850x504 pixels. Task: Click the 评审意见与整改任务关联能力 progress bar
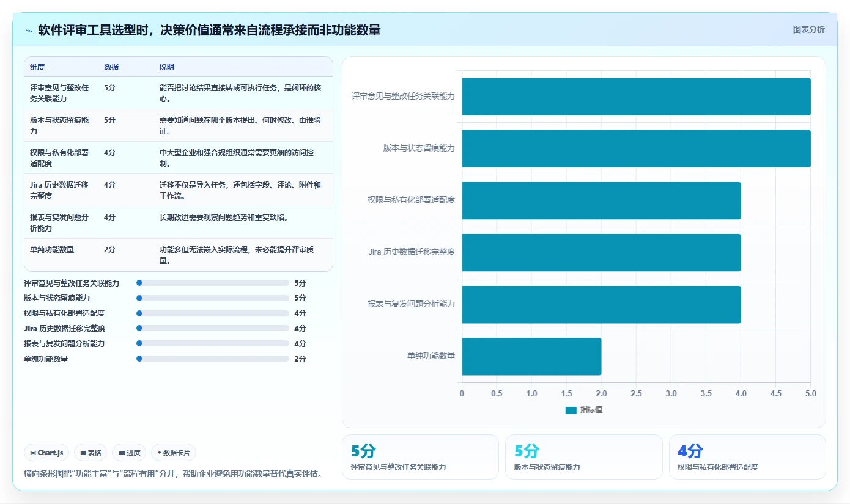[x=213, y=283]
